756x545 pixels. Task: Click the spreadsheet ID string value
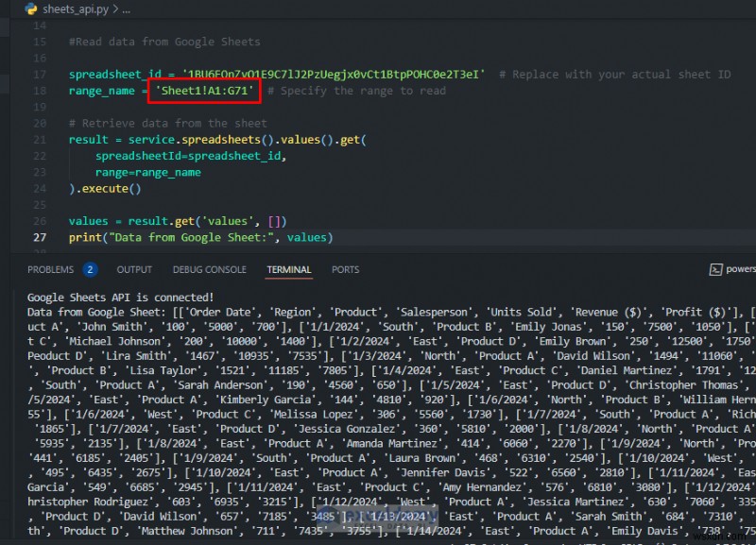334,75
